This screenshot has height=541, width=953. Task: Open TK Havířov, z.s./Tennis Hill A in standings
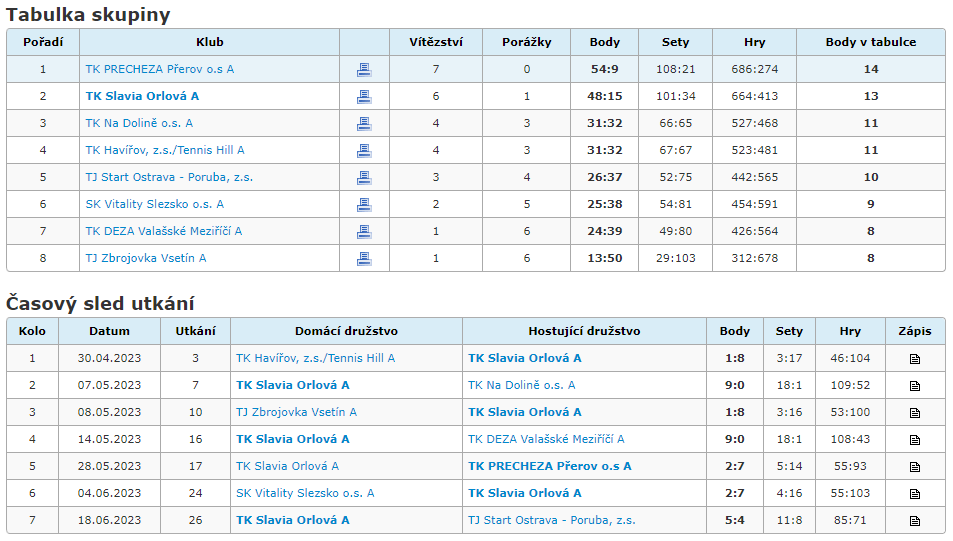(x=165, y=150)
